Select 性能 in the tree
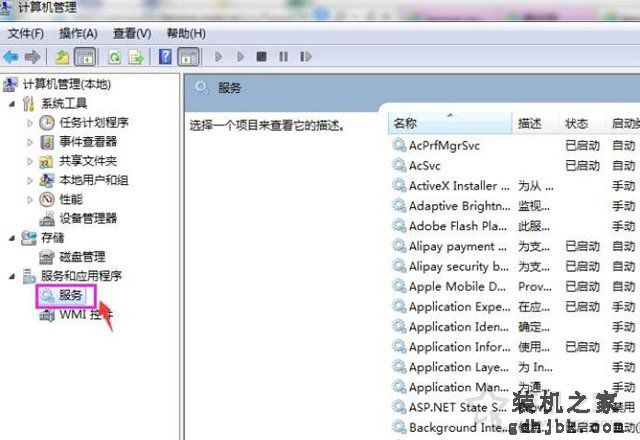 [71, 199]
